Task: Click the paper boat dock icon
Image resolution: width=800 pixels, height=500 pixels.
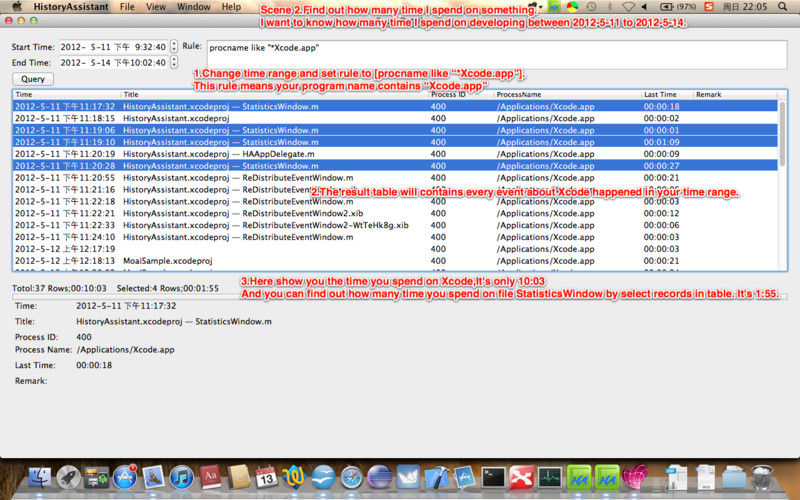Action: click(x=408, y=478)
